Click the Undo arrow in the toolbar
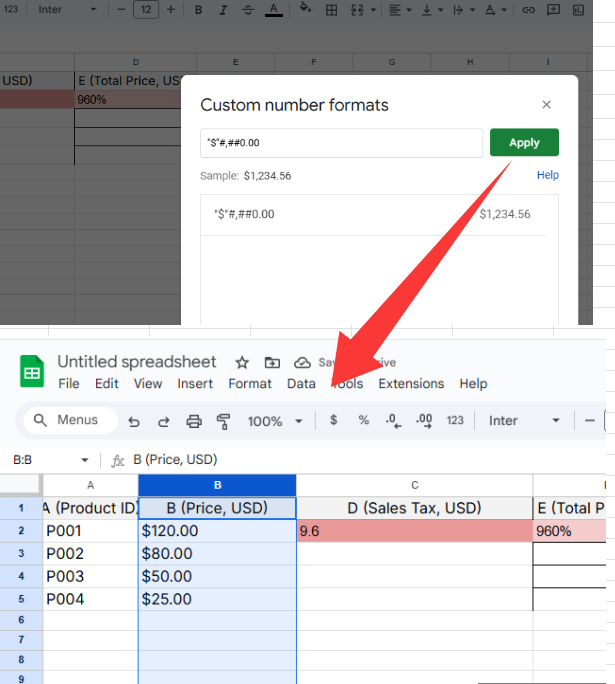Screen dimensions: 615x684 134,421
